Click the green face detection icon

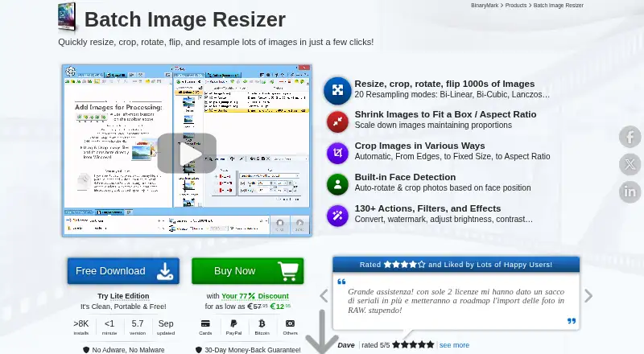[x=337, y=184]
